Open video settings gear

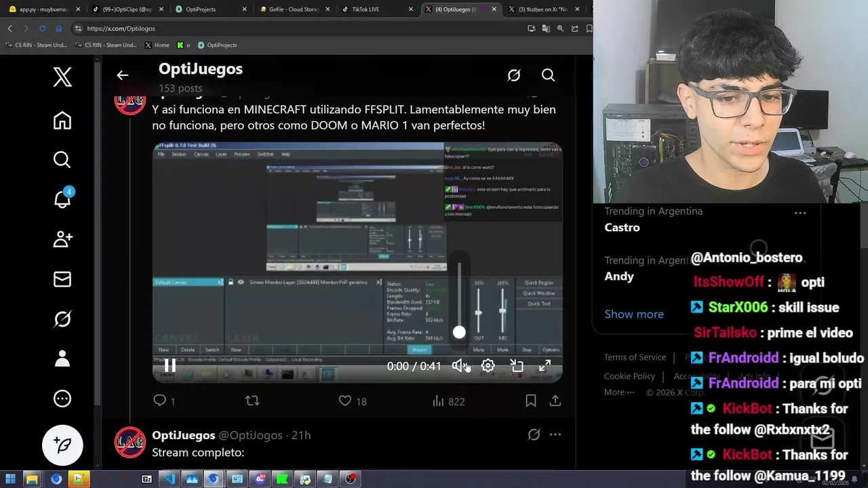pyautogui.click(x=488, y=366)
